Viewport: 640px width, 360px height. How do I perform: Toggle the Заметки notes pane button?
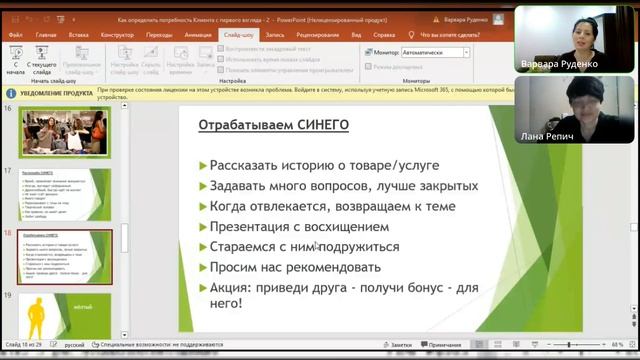click(398, 345)
